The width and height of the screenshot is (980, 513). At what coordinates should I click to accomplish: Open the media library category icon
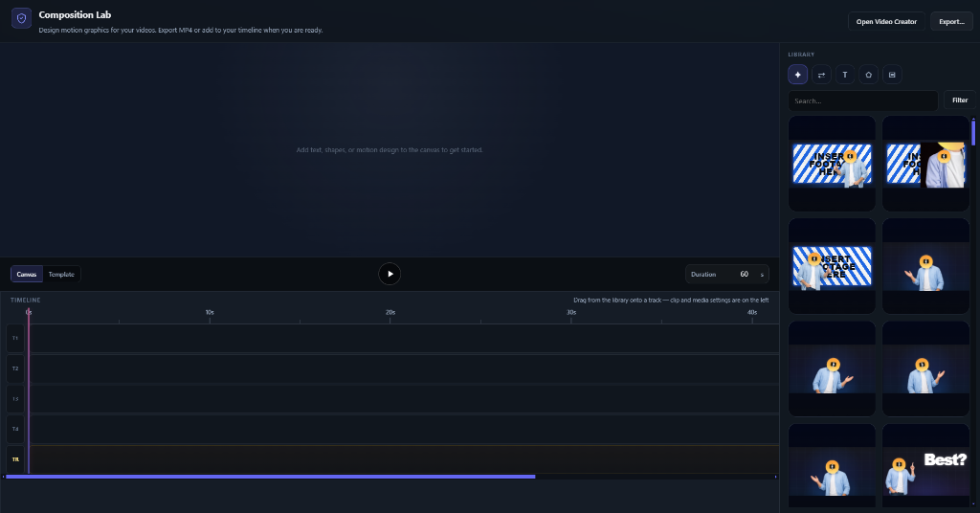892,75
